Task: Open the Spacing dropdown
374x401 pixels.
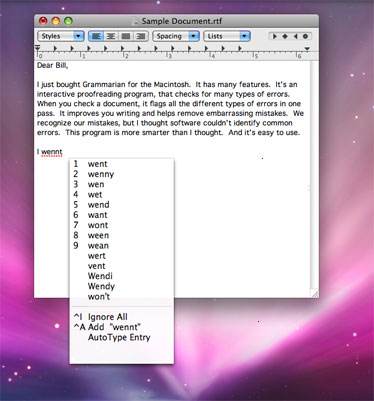Action: (176, 36)
